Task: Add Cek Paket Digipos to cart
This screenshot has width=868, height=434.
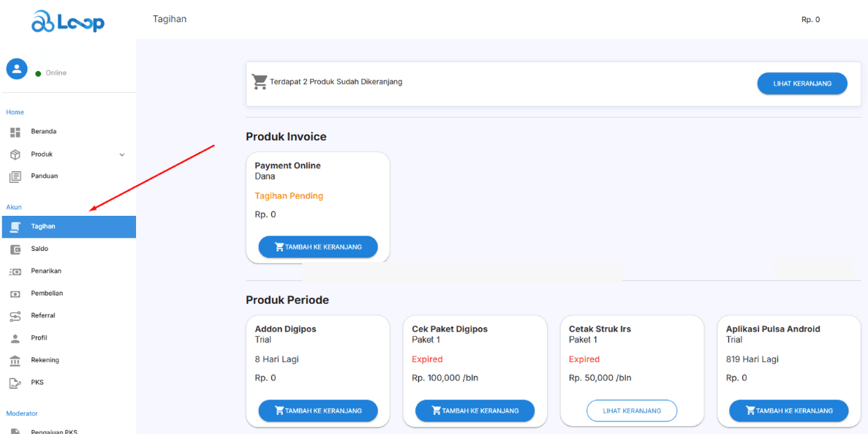Action: (x=475, y=411)
